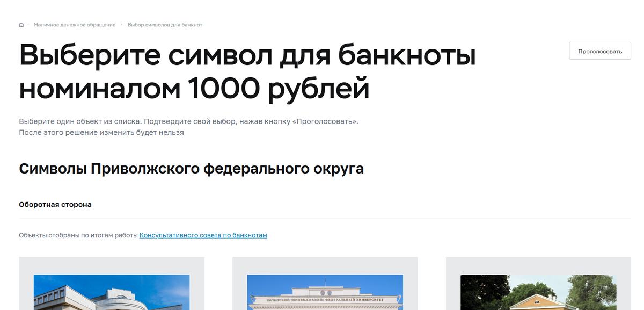Click the "Оборотная сторона" label
The width and height of the screenshot is (644, 310).
(x=55, y=204)
